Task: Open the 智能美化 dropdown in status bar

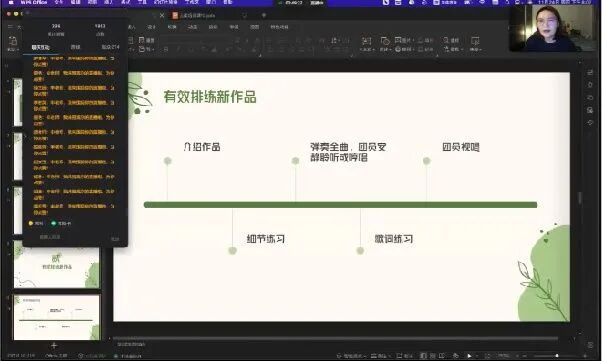Action: coord(351,356)
